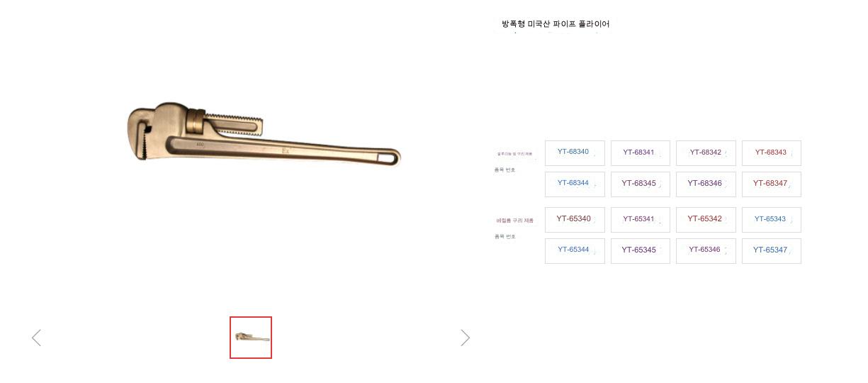Image resolution: width=868 pixels, height=383 pixels.
Task: Choose item number YT-65343
Action: (x=771, y=219)
